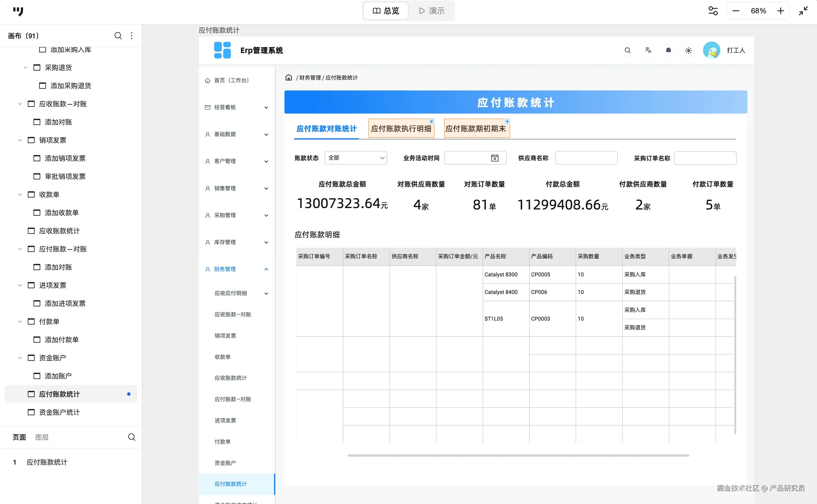This screenshot has width=817, height=504.
Task: Click the view settings sliders icon
Action: (x=713, y=11)
